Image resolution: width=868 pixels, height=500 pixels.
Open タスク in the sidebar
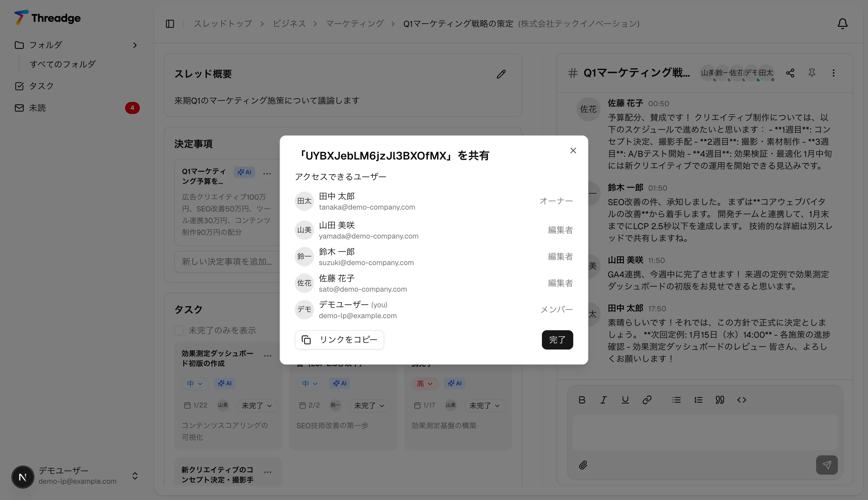41,86
